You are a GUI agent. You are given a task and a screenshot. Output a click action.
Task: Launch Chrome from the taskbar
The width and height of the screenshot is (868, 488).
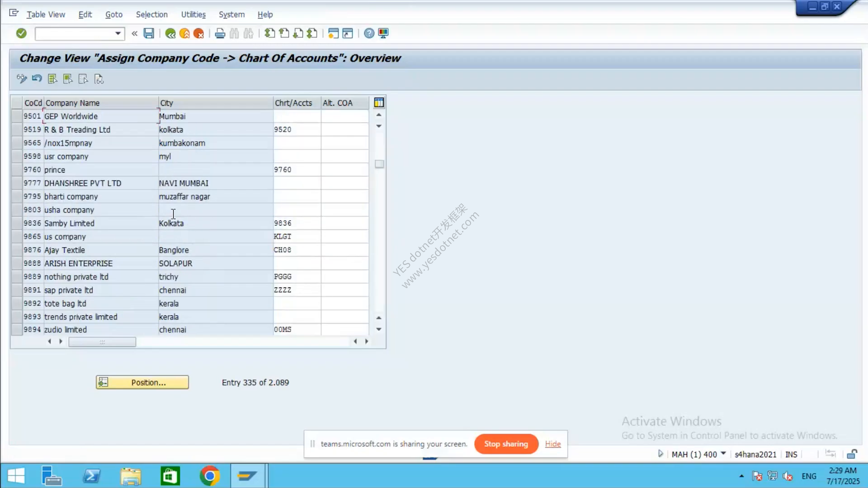[210, 476]
